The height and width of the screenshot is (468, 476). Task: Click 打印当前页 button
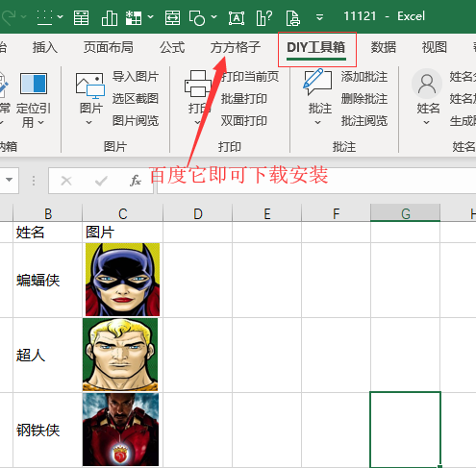click(x=250, y=77)
